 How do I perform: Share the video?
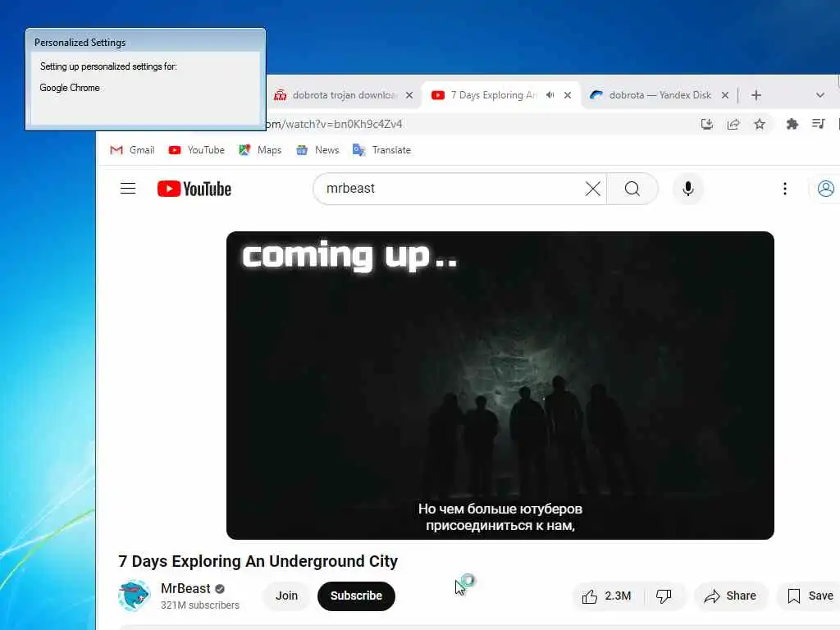[x=731, y=596]
